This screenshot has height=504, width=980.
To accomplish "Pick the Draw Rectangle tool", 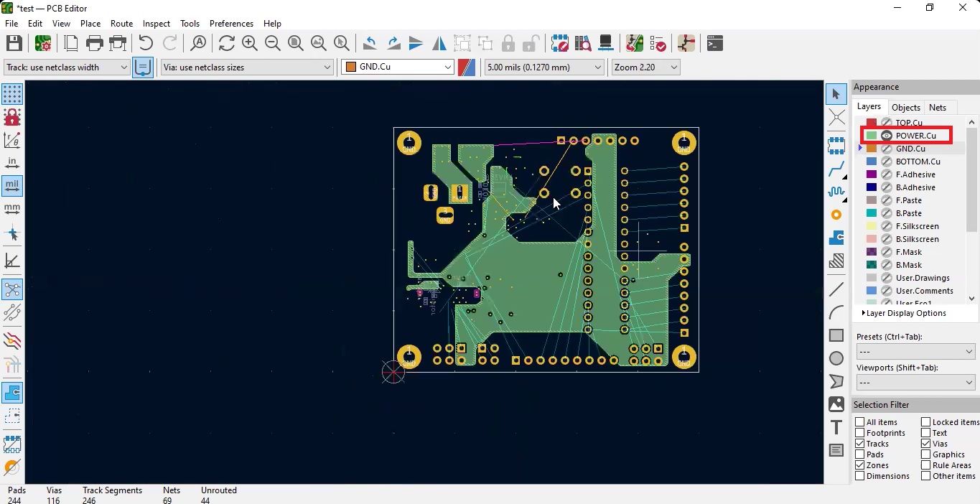I will pos(836,335).
